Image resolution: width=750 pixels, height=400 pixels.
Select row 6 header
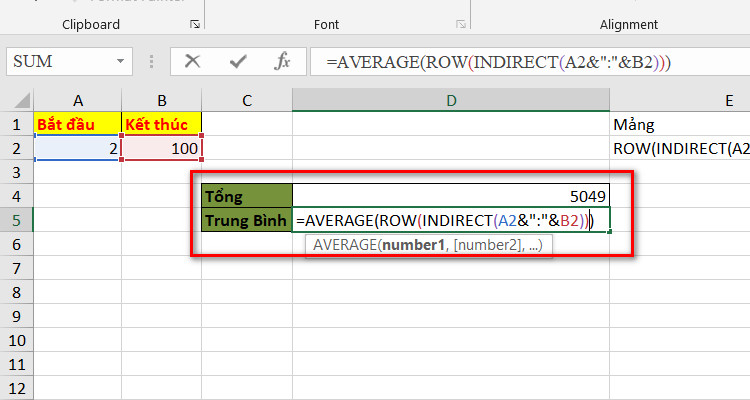pos(17,244)
